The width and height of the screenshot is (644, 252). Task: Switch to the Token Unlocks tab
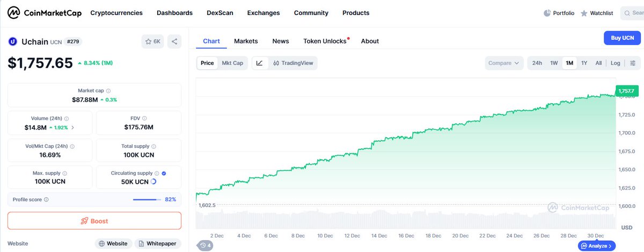click(325, 41)
